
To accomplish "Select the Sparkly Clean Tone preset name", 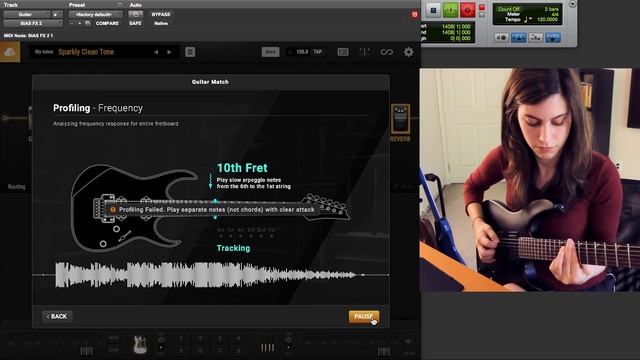I will pos(86,52).
